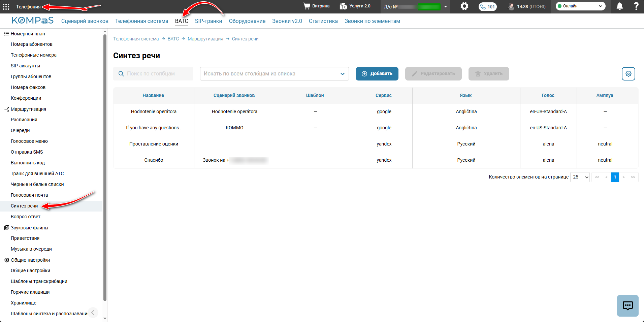Open the settings gear in top bar
Image resolution: width=644 pixels, height=322 pixels.
tap(464, 6)
